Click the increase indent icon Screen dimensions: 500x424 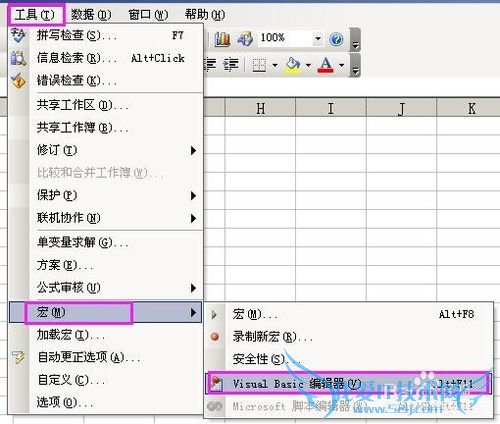pyautogui.click(x=231, y=64)
